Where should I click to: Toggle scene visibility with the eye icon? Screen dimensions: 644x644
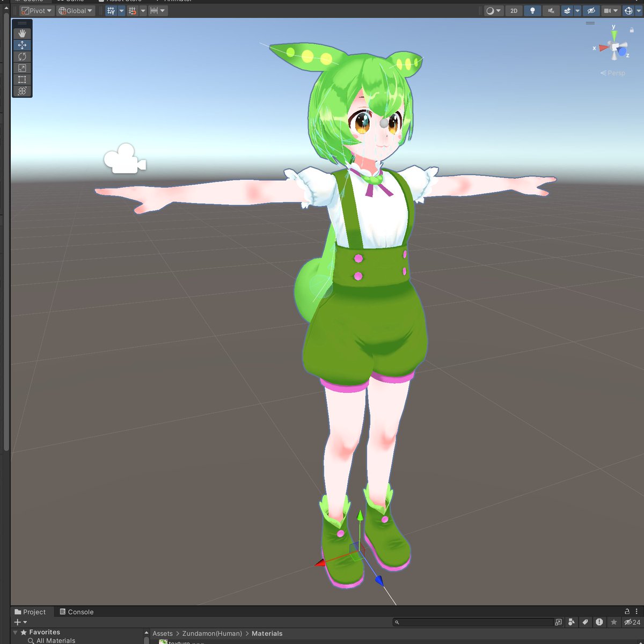tap(591, 11)
